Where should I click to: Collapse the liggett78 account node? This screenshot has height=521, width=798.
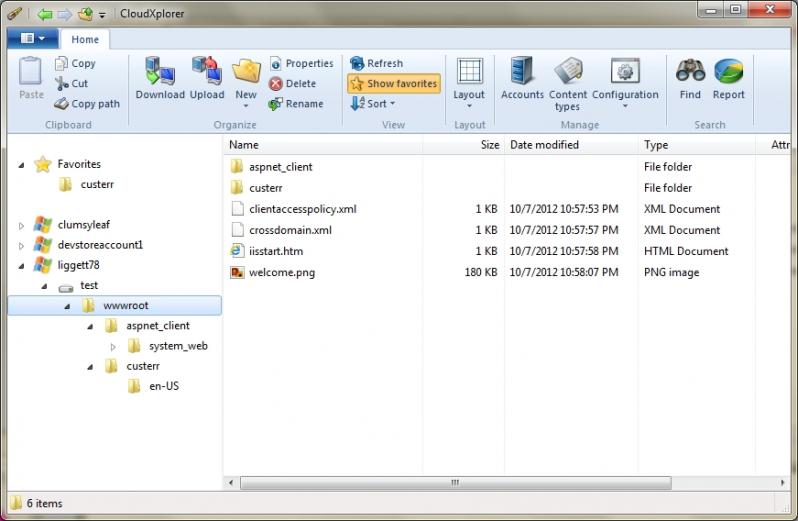tap(21, 266)
